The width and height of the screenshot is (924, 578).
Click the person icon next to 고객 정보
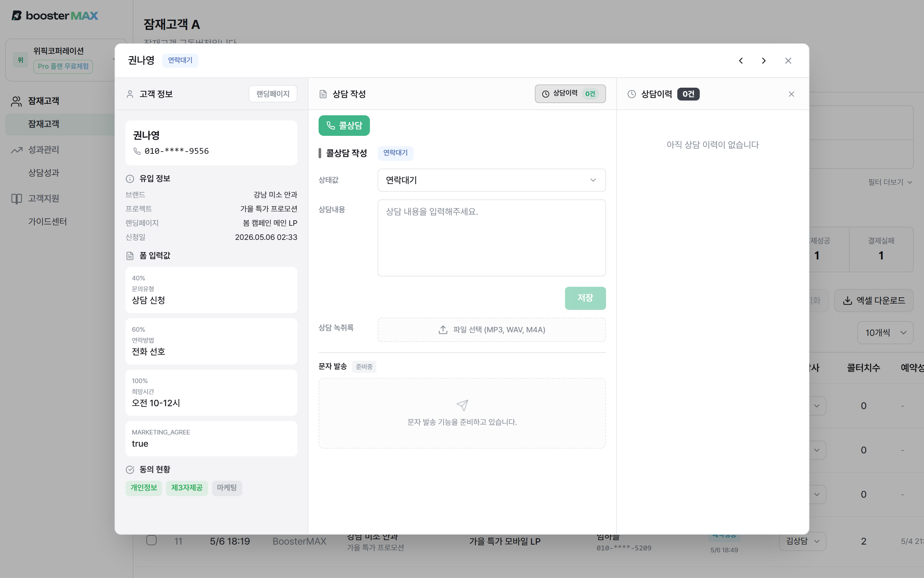pyautogui.click(x=130, y=94)
